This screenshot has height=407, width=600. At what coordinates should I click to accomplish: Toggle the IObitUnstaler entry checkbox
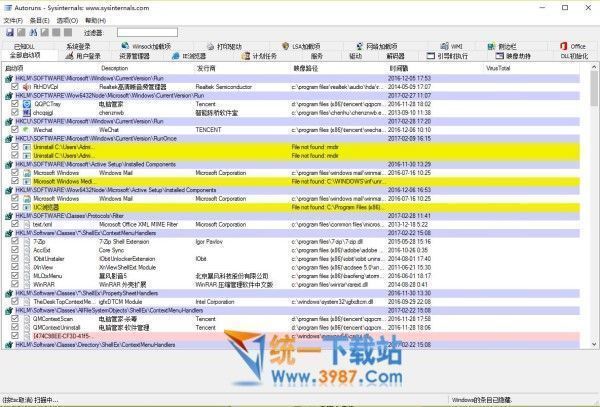click(x=15, y=259)
